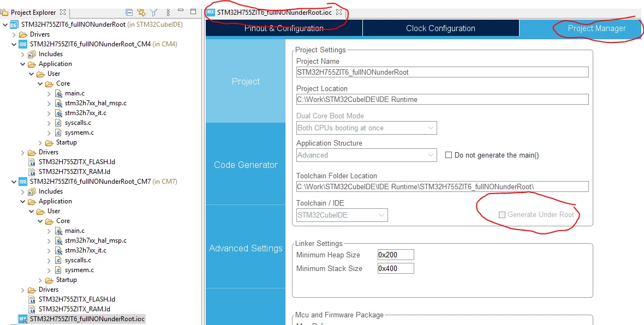Select the Project Manager tab
This screenshot has width=644, height=325.
click(x=581, y=28)
